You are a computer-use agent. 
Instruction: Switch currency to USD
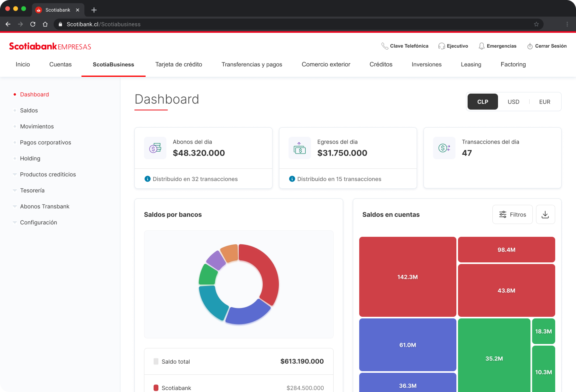(514, 102)
